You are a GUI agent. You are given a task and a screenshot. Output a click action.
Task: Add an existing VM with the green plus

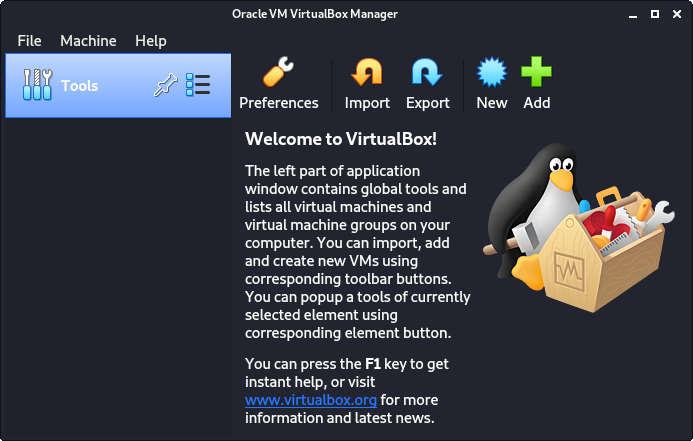(x=537, y=84)
